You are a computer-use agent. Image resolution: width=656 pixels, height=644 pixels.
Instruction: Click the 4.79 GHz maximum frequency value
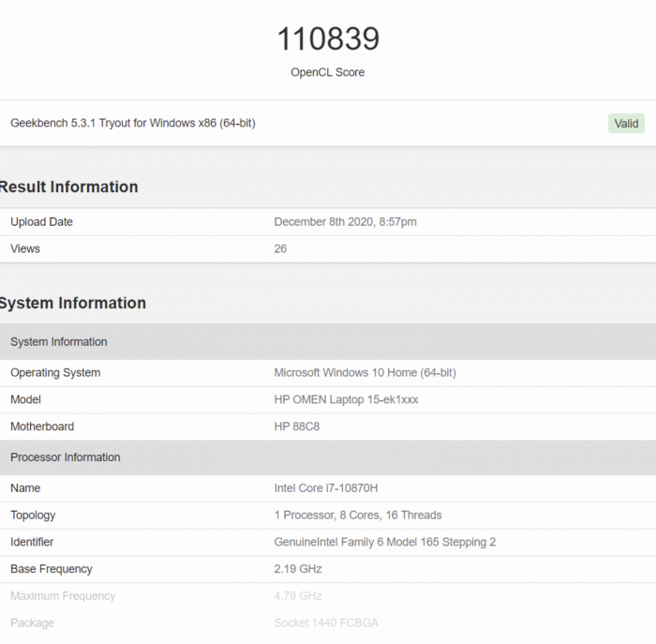coord(297,596)
